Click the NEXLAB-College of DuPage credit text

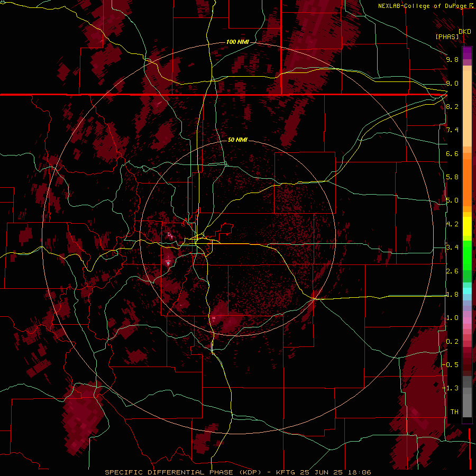(x=423, y=6)
